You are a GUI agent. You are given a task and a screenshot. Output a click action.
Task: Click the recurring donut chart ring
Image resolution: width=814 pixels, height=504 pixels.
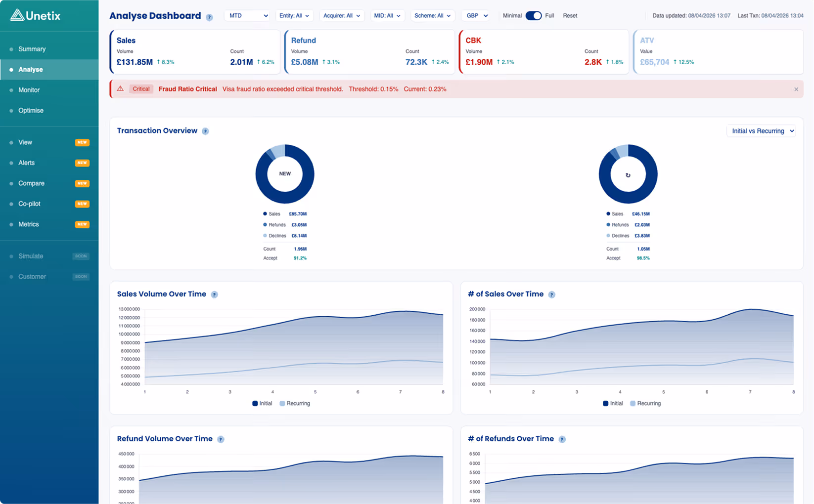click(628, 198)
